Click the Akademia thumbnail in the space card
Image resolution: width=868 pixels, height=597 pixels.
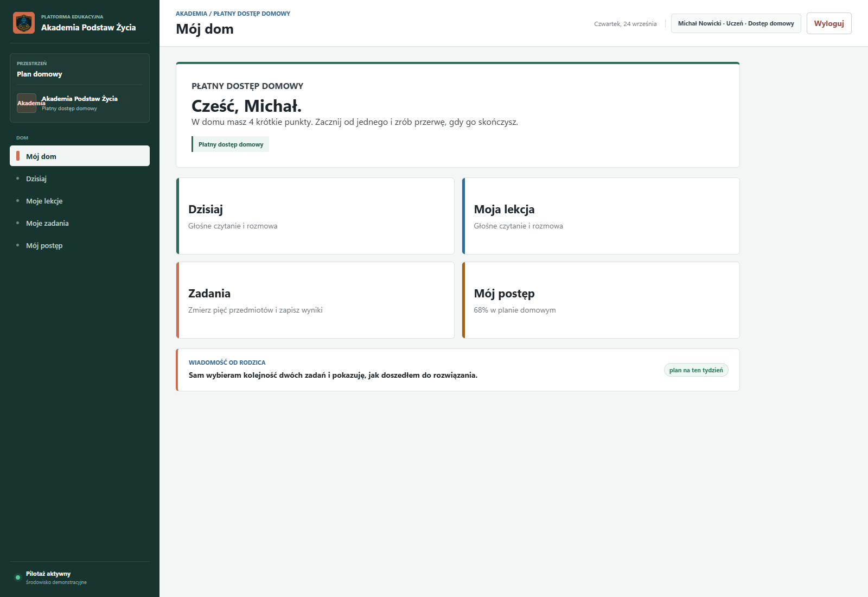pyautogui.click(x=27, y=103)
